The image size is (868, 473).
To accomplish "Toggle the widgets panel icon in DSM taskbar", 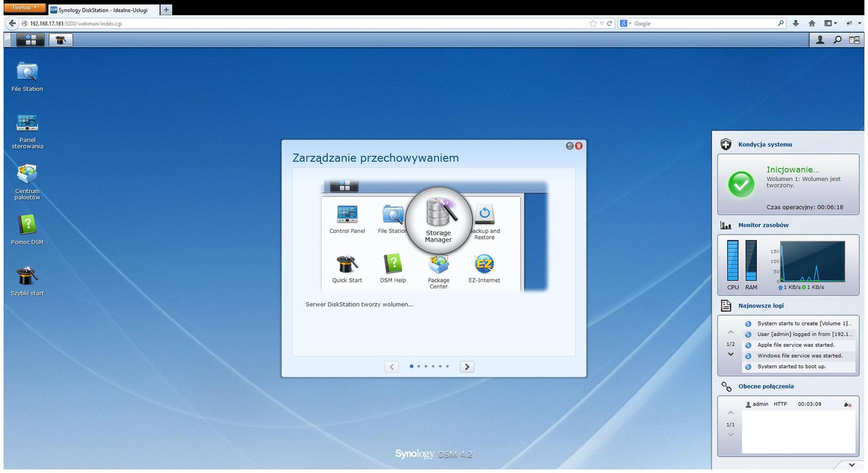I will pyautogui.click(x=854, y=40).
